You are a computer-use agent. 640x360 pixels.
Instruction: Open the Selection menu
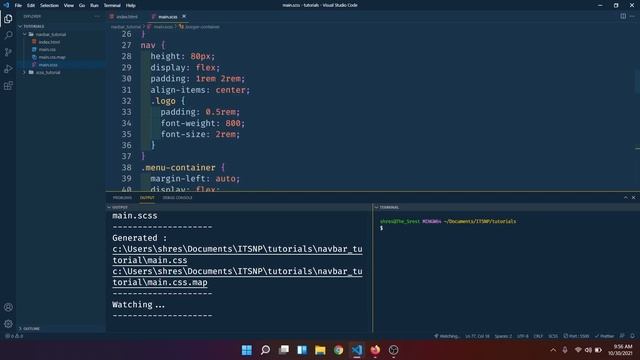tap(49, 5)
